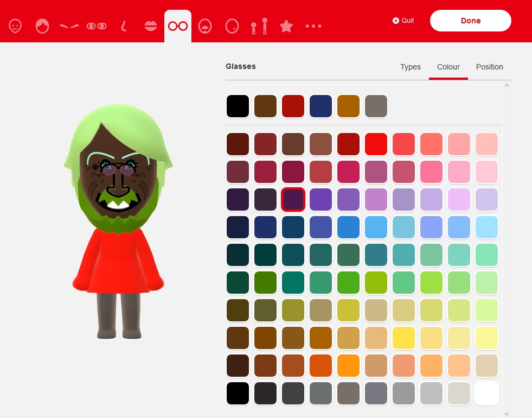Select the vivid purple swatch next to the selected colour
This screenshot has height=418, width=532.
(x=321, y=200)
